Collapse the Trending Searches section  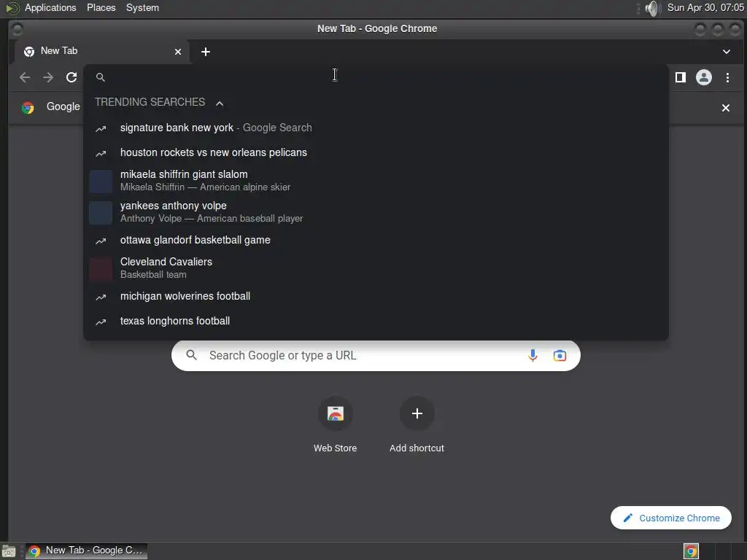pyautogui.click(x=219, y=103)
